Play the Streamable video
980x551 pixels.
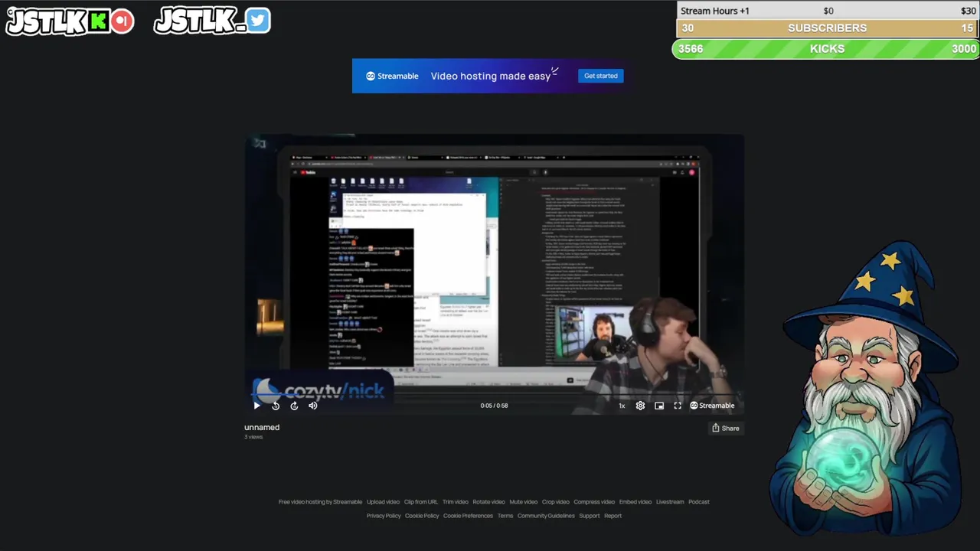point(256,406)
